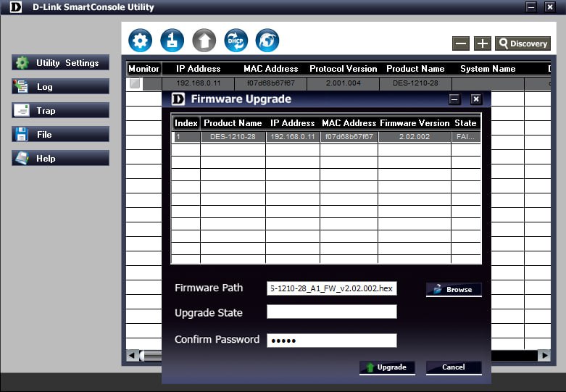The height and width of the screenshot is (392, 566).
Task: Click MAC Address header in main list
Action: coord(271,69)
